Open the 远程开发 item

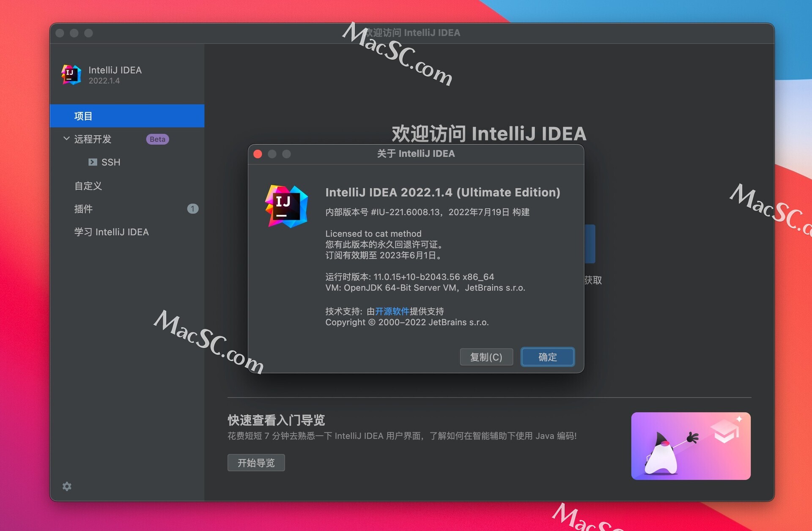93,139
